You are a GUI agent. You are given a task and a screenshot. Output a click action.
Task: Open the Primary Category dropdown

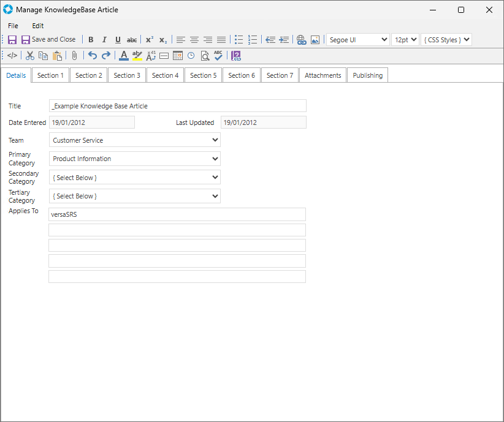pyautogui.click(x=134, y=159)
